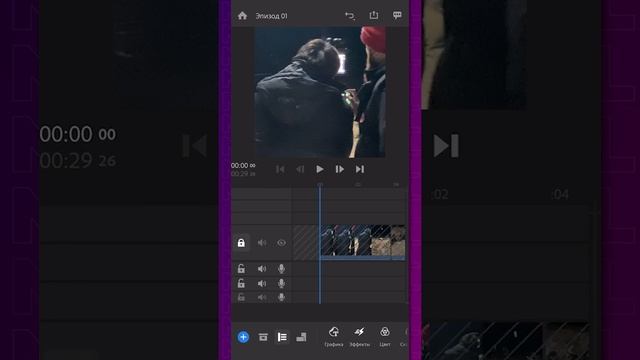The height and width of the screenshot is (360, 640).
Task: Hide the video track with the eye icon
Action: (x=282, y=243)
